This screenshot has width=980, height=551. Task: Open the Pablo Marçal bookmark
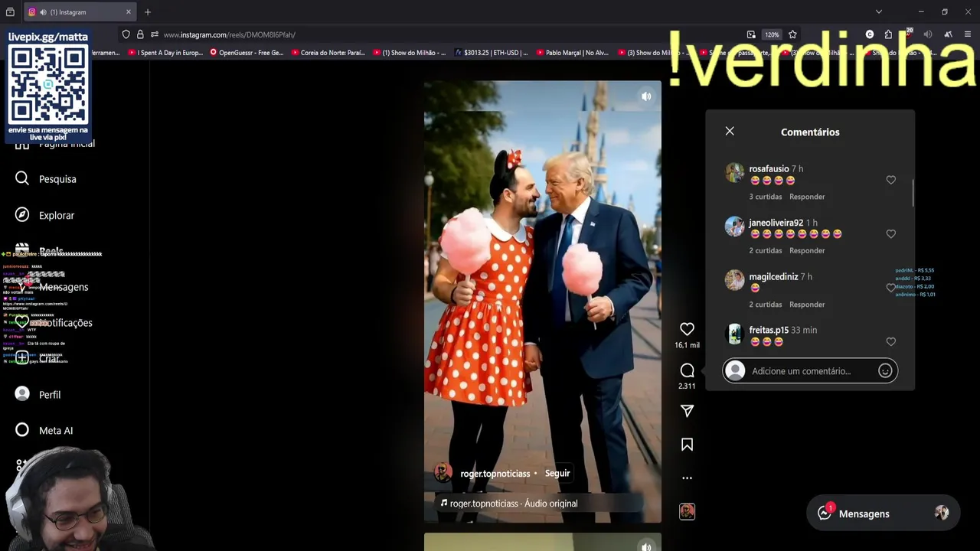coord(572,53)
